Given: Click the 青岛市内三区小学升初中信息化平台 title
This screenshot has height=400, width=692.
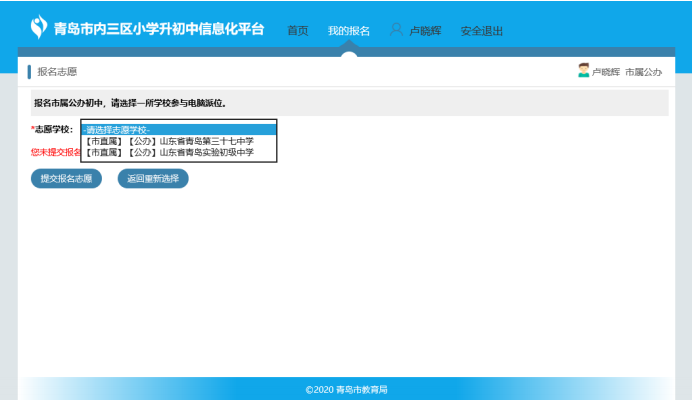Looking at the screenshot, I should pyautogui.click(x=160, y=29).
